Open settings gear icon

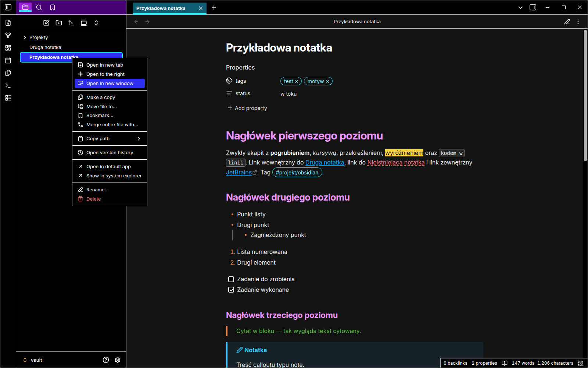pyautogui.click(x=118, y=360)
